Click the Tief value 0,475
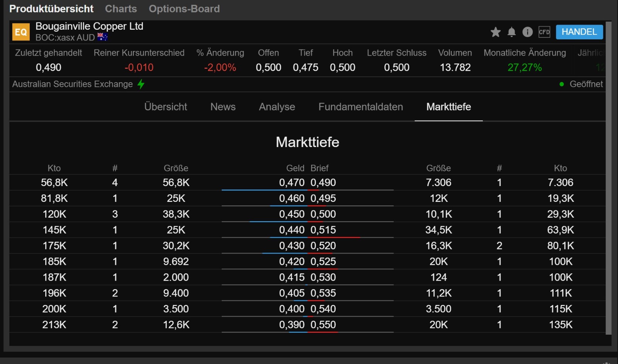Screen dimensions: 618x364 (x=306, y=68)
